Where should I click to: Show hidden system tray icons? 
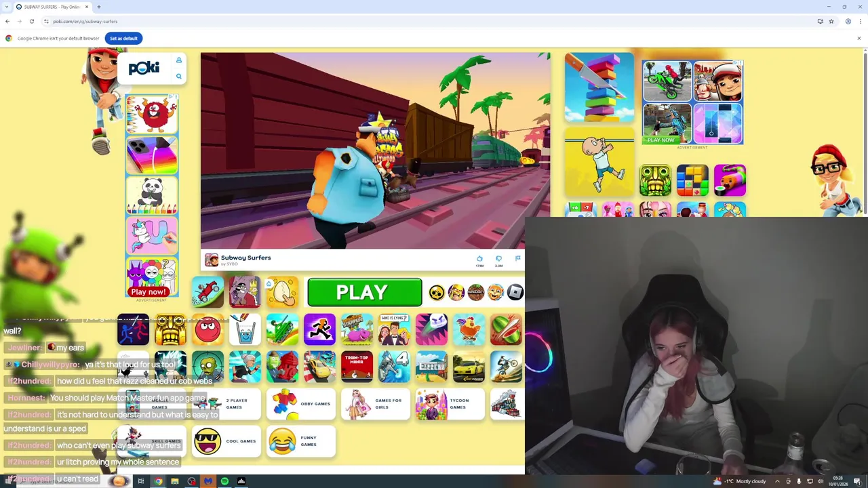777,481
